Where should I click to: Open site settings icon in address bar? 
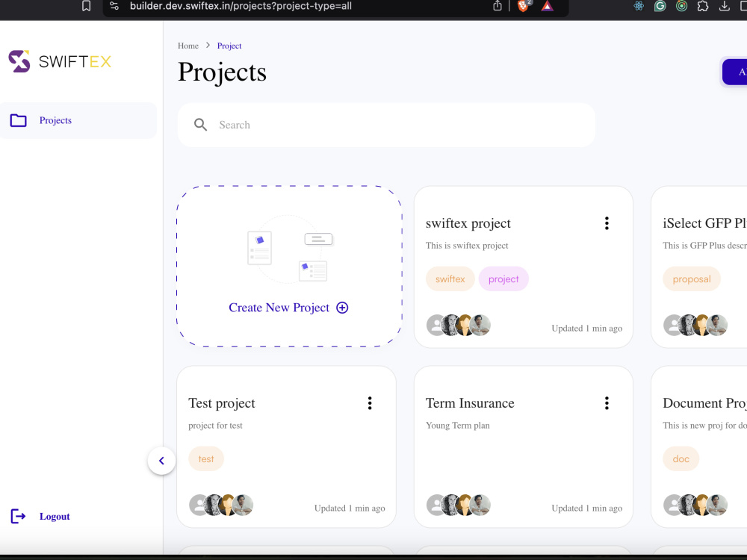click(114, 6)
